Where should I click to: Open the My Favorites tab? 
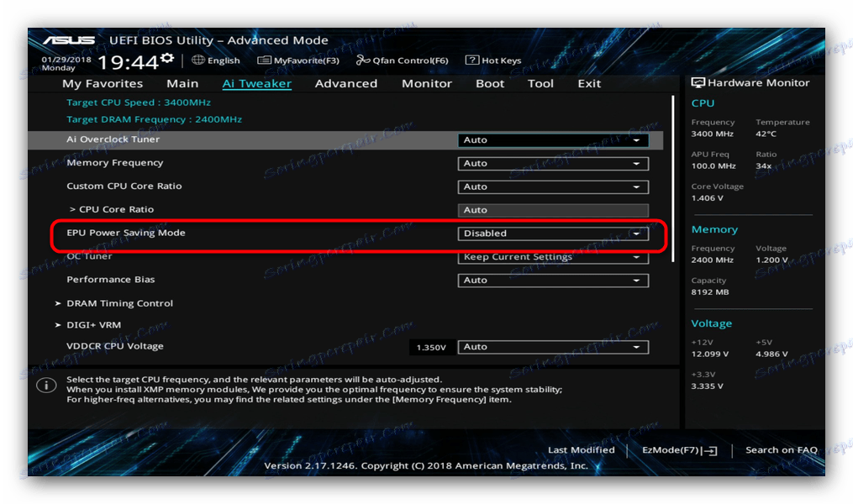point(103,83)
